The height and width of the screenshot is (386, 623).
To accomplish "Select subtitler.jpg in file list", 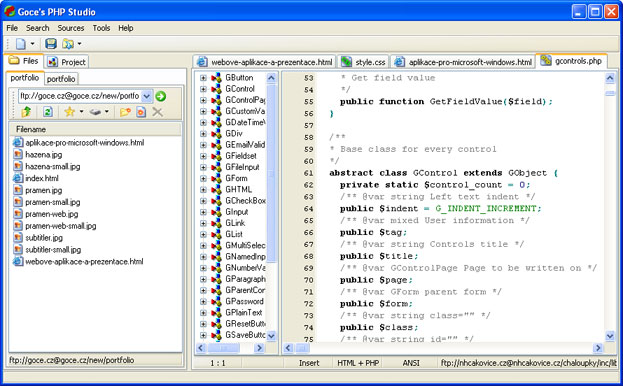I will (44, 238).
